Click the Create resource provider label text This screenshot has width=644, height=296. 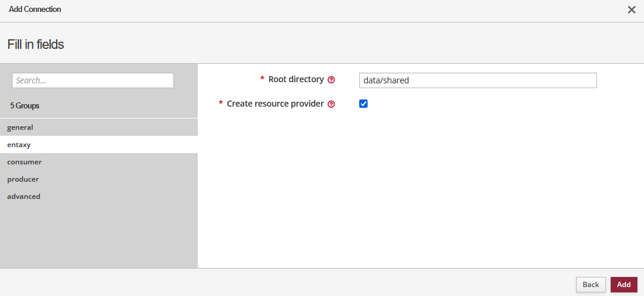point(275,104)
